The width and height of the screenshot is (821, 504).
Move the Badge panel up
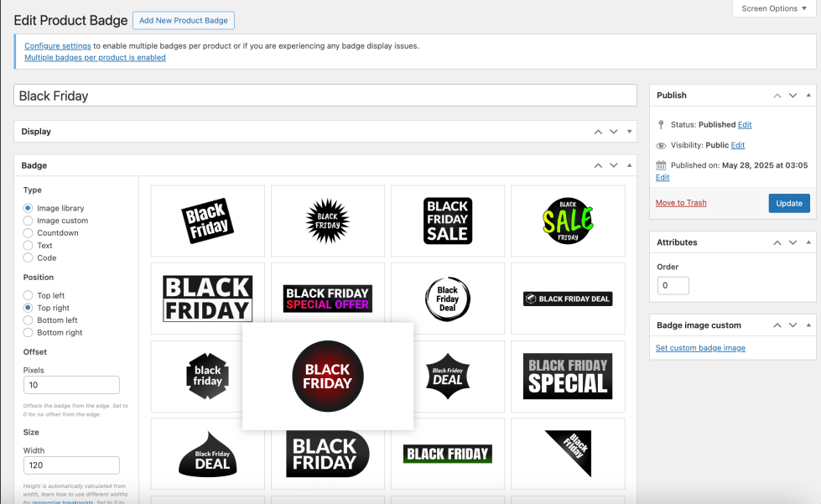pos(598,165)
